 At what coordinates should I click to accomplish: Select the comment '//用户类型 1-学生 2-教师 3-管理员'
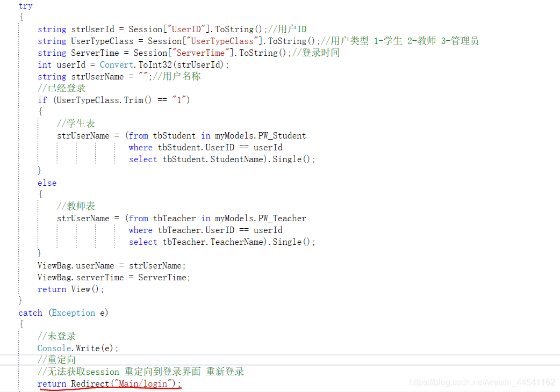(x=400, y=41)
